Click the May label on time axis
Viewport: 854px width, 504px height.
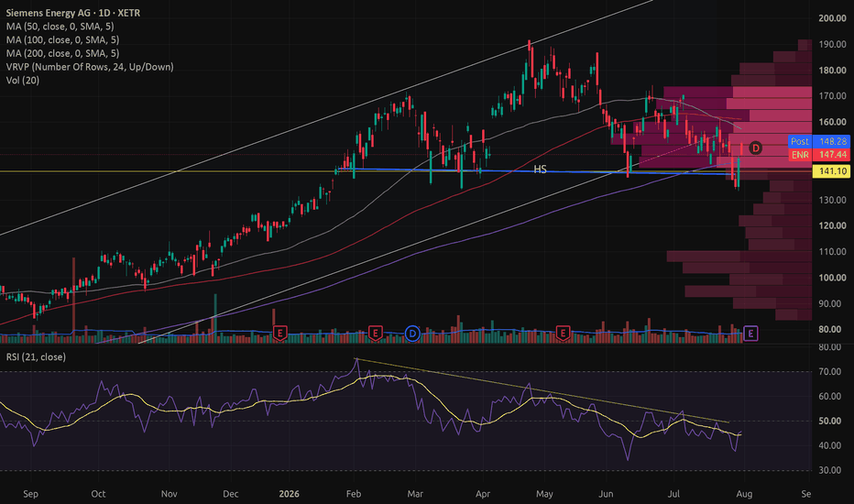[544, 494]
